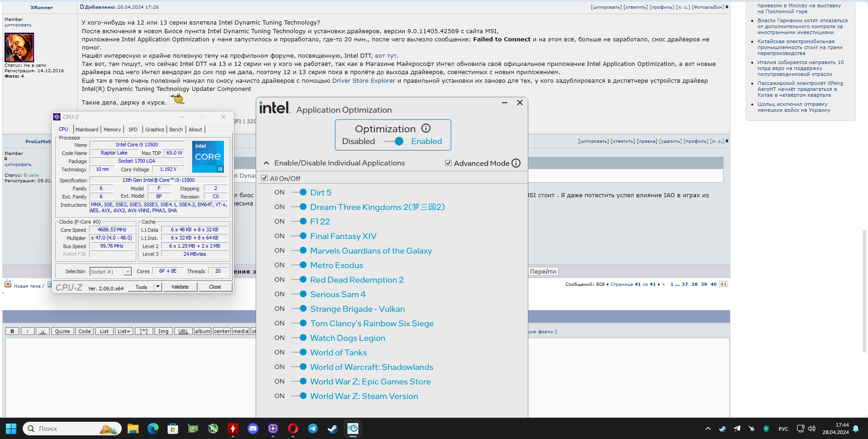This screenshot has width=868, height=439.
Task: Toggle the World of Tanks switch
Action: [299, 353]
